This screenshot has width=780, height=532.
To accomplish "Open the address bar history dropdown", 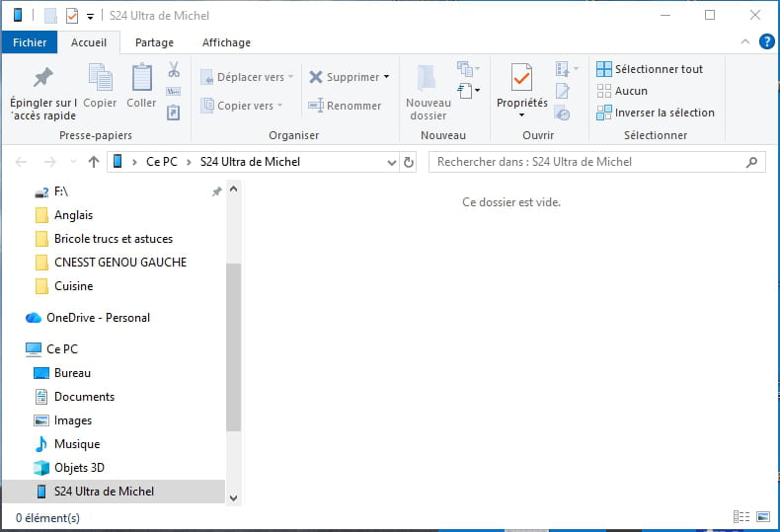I will (392, 162).
